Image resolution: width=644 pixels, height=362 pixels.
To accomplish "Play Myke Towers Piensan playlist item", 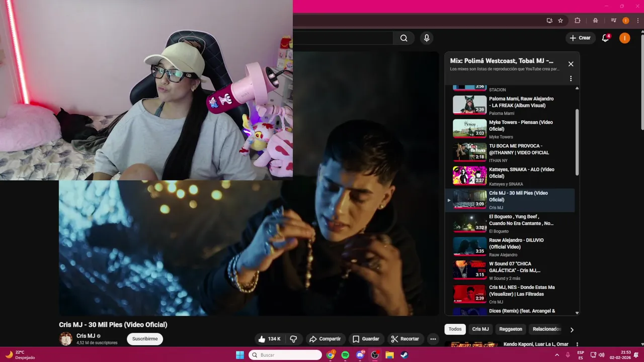I will 510,129.
